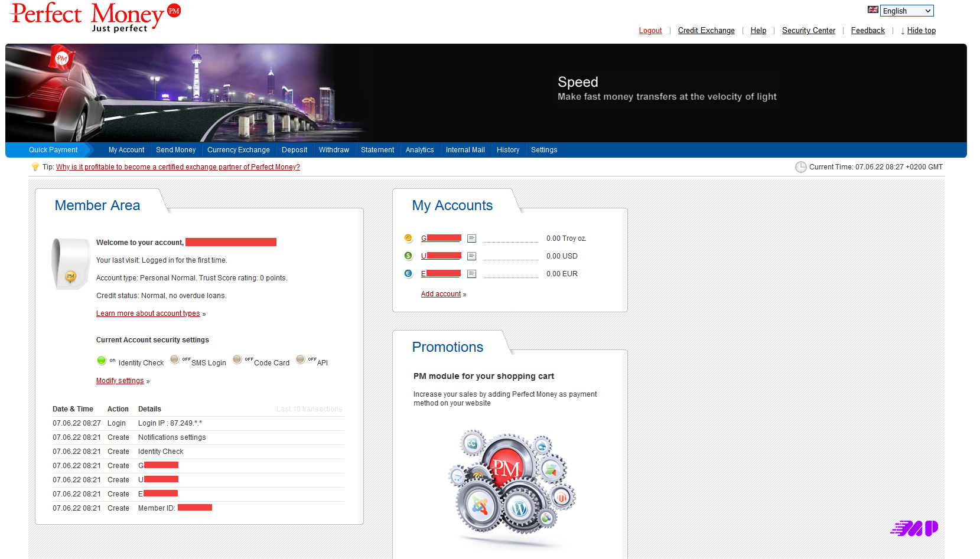Click the clock icon beside current time
980x559 pixels.
pos(800,167)
